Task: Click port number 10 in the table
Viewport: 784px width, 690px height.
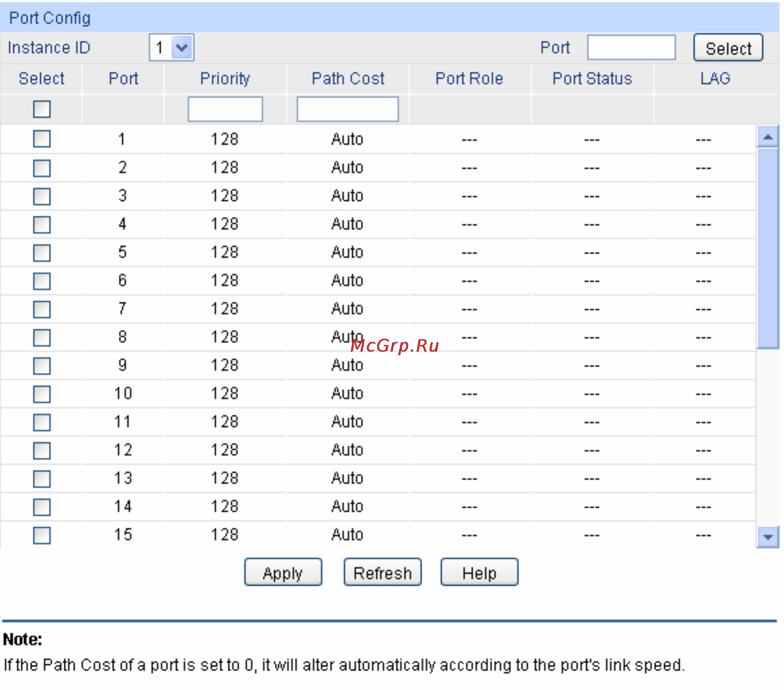Action: 123,393
